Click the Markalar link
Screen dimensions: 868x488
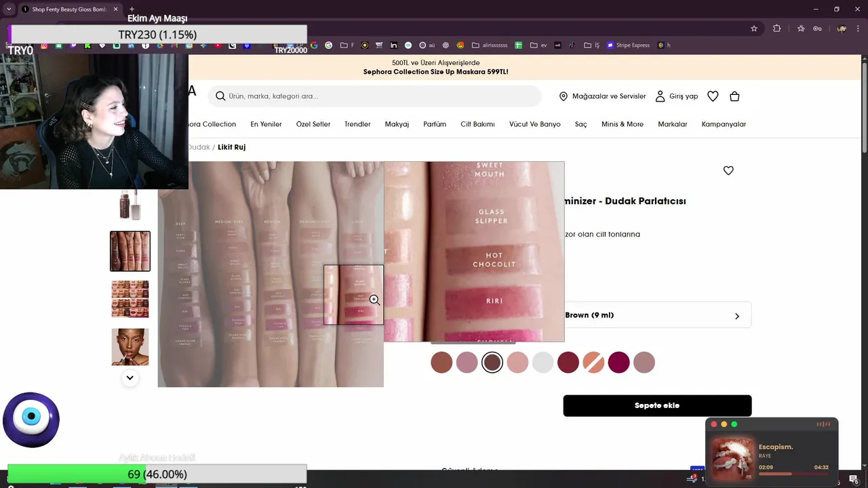pos(673,125)
